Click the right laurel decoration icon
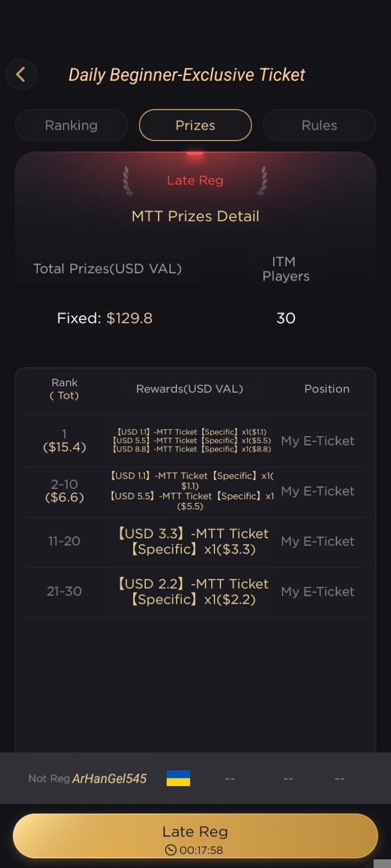Image resolution: width=391 pixels, height=868 pixels. (x=263, y=181)
